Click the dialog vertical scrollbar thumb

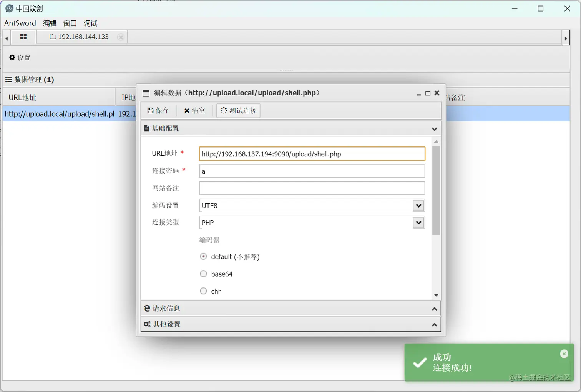(436, 191)
